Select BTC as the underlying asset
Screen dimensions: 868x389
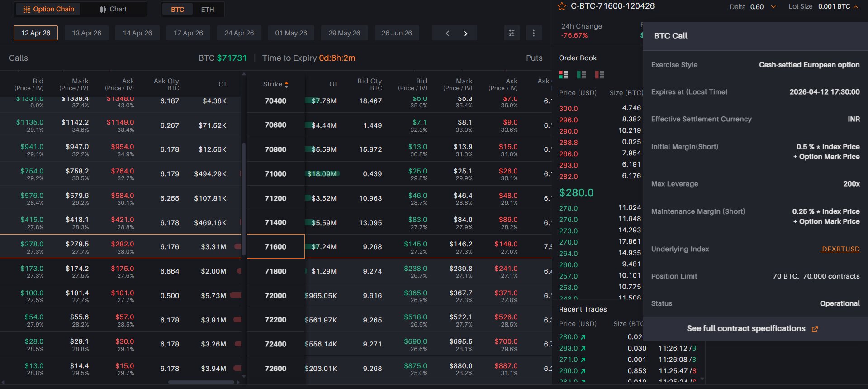[x=177, y=9]
